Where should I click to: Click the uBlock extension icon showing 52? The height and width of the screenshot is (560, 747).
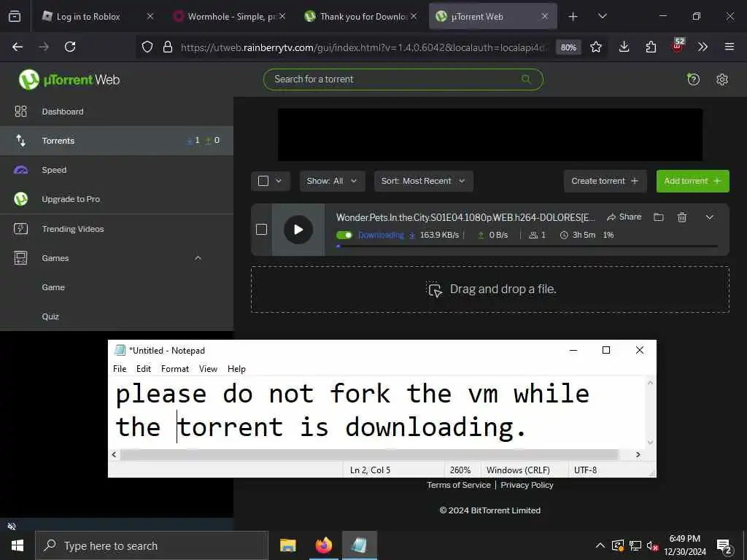click(x=678, y=46)
